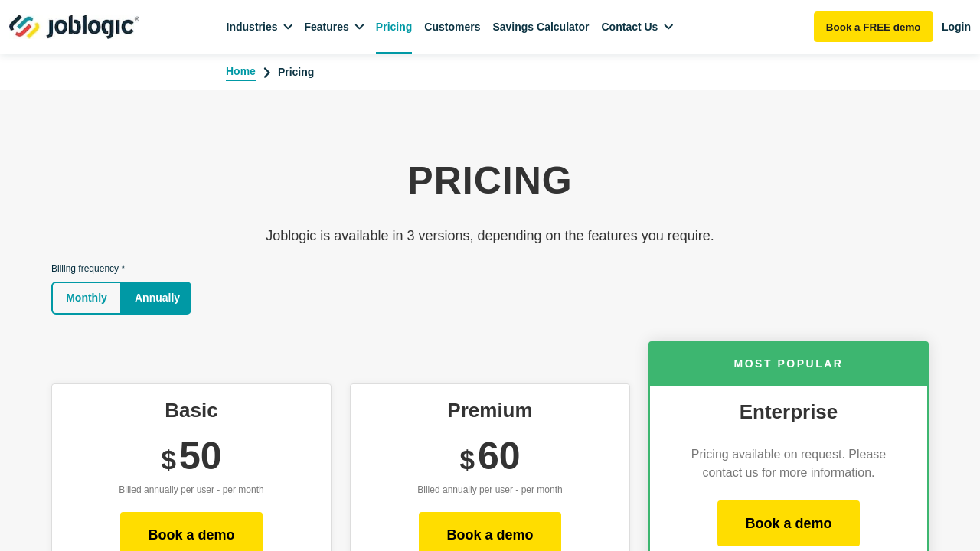Image resolution: width=980 pixels, height=551 pixels.
Task: Expand the Contact Us chevron arrow
Action: [668, 27]
